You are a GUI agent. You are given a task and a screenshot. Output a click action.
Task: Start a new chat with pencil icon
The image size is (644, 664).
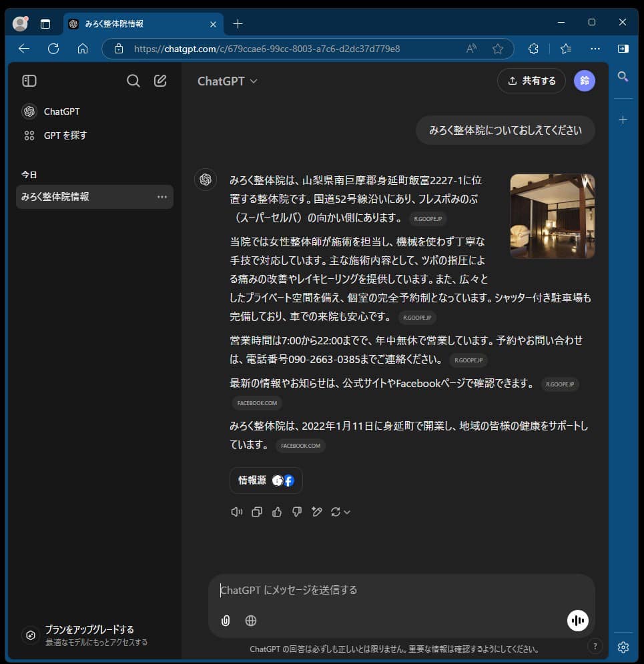(x=160, y=81)
